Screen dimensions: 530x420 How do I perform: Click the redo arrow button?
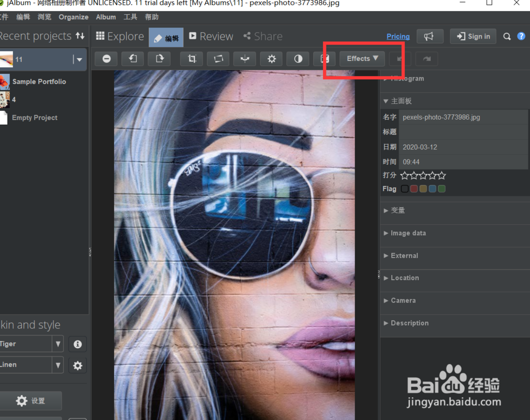[427, 59]
